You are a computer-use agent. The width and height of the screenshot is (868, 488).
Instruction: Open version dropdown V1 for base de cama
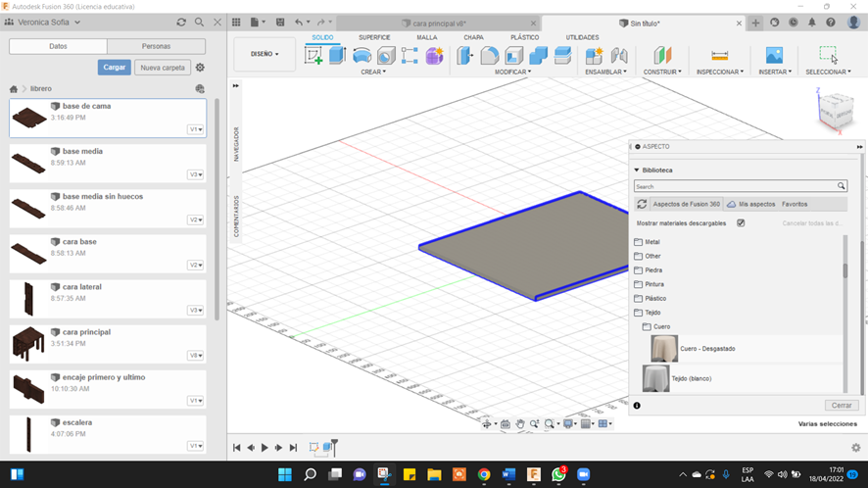195,129
